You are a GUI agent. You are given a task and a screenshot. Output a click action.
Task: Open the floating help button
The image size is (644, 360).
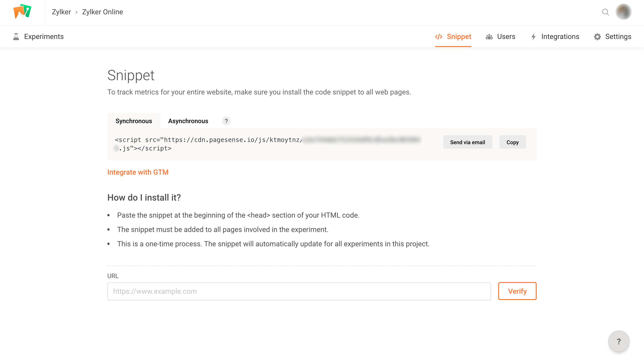click(x=619, y=341)
